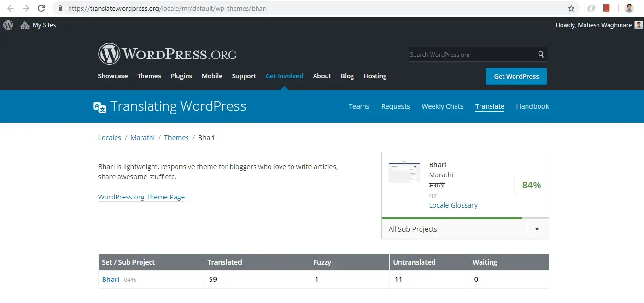Go forward using browser forward arrow
The height and width of the screenshot is (303, 644).
[x=26, y=8]
